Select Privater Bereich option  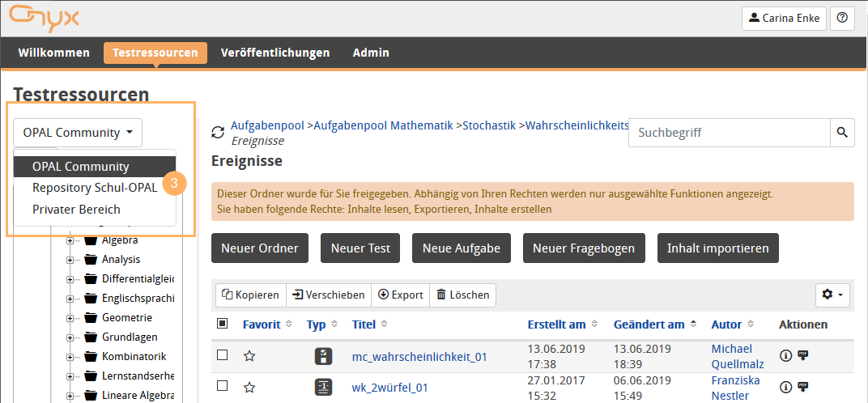pos(95,210)
